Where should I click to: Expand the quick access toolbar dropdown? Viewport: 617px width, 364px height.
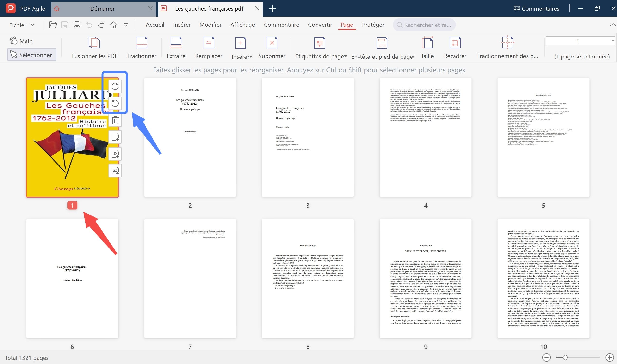[126, 25]
